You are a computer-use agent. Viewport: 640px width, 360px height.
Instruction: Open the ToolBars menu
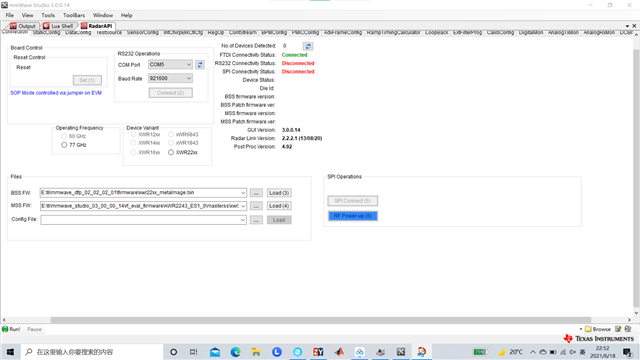click(74, 15)
